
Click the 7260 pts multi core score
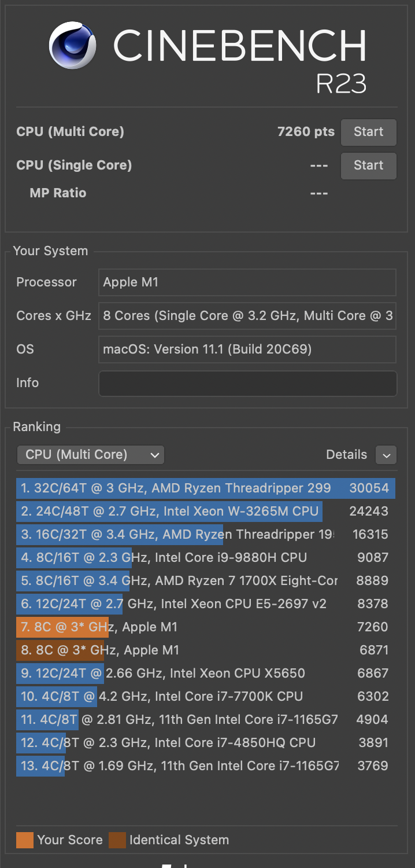306,132
